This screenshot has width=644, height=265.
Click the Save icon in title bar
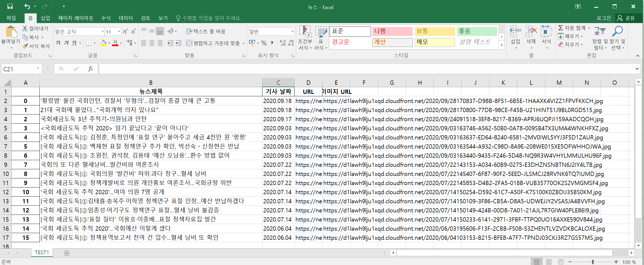[x=10, y=6]
